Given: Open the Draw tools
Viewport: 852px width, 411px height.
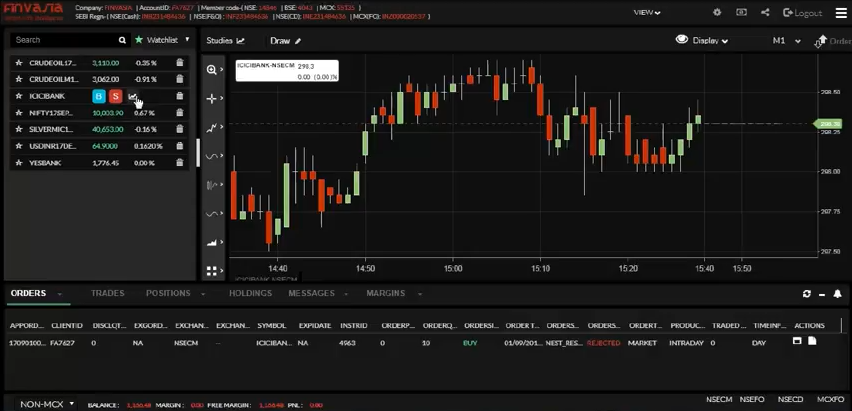Looking at the screenshot, I should click(x=286, y=41).
